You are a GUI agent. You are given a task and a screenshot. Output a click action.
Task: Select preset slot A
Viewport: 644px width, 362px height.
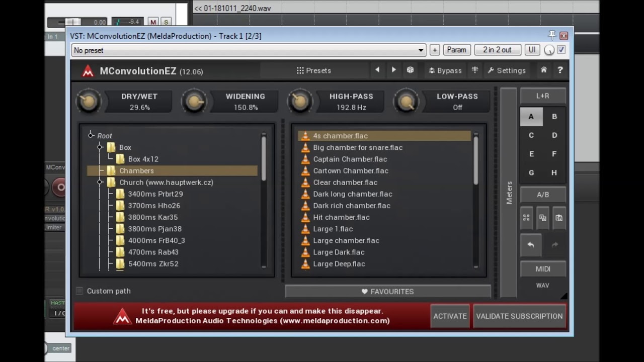point(531,116)
